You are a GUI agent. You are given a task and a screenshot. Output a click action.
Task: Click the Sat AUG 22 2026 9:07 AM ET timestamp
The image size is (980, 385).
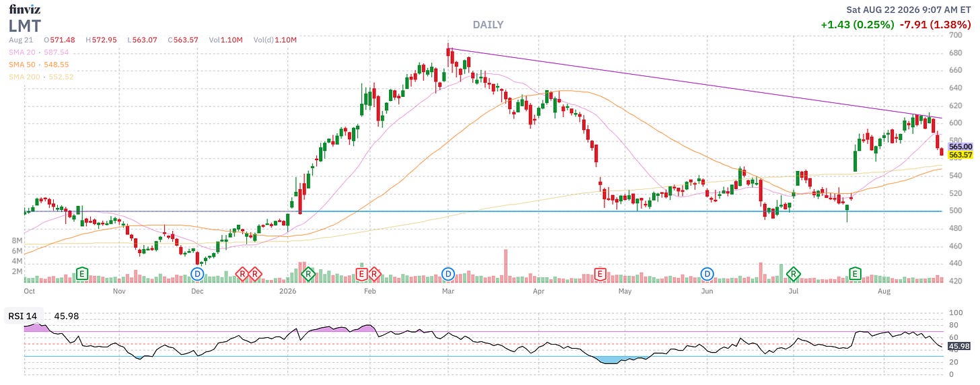pyautogui.click(x=909, y=10)
